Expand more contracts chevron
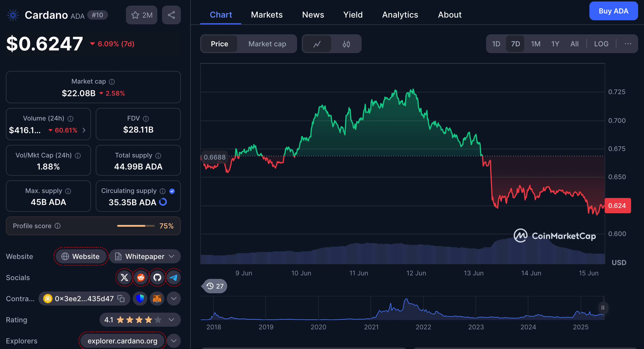Viewport: 644px width, 349px height. click(x=174, y=299)
